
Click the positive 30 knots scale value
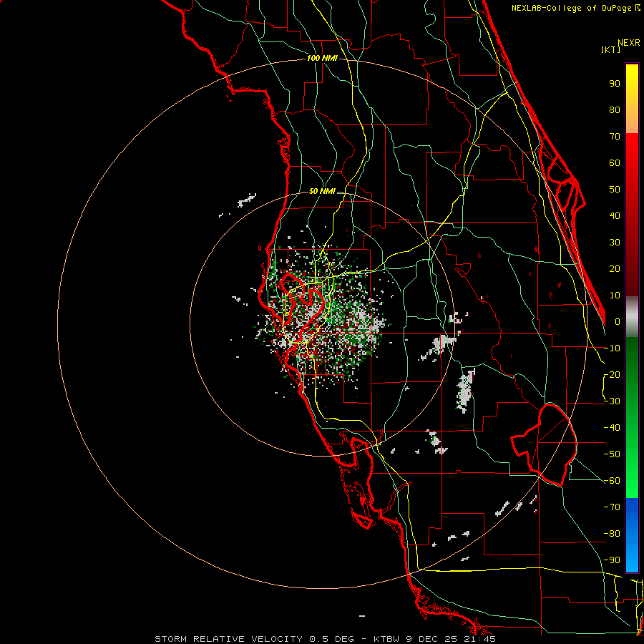click(x=615, y=243)
